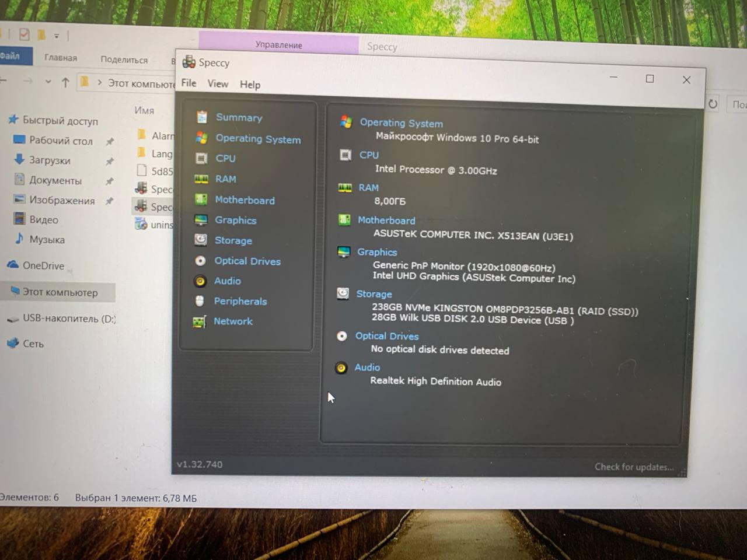Open the Help menu in Speccy
This screenshot has width=747, height=560.
250,85
